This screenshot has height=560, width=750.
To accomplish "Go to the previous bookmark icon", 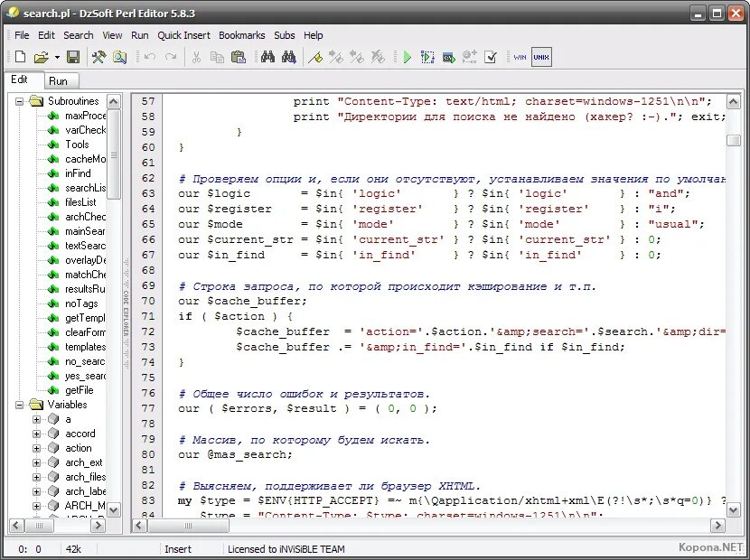I will (357, 58).
